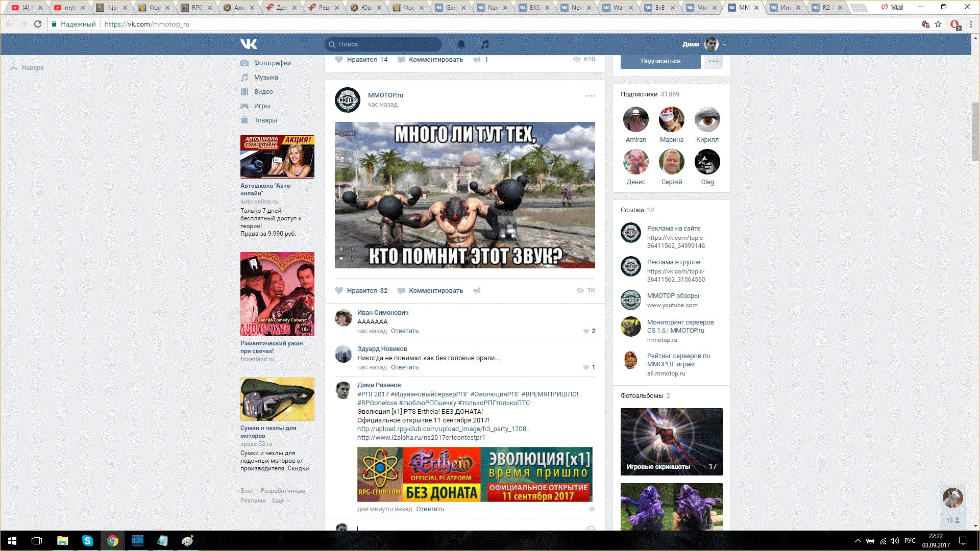
Task: Open subscriber Кирилл's avatar
Action: [x=707, y=119]
